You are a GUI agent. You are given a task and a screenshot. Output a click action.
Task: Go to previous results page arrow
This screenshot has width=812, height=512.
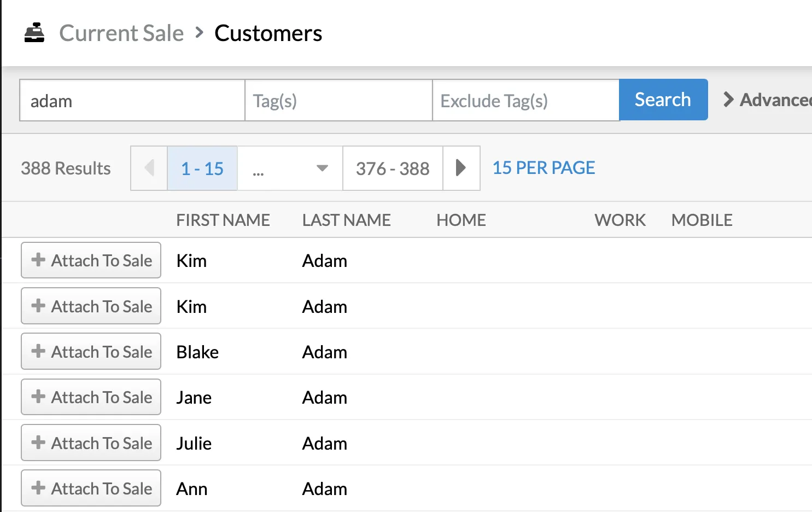tap(149, 168)
